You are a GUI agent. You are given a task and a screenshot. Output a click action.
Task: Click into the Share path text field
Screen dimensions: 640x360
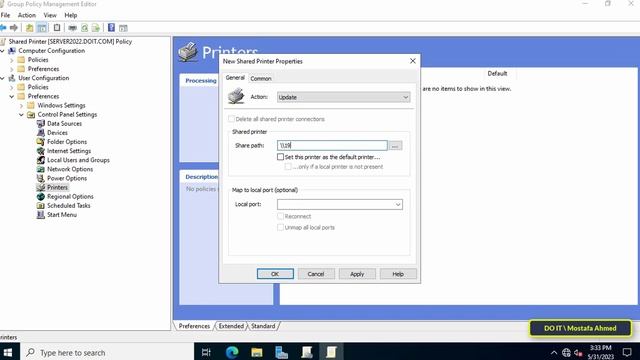click(332, 145)
